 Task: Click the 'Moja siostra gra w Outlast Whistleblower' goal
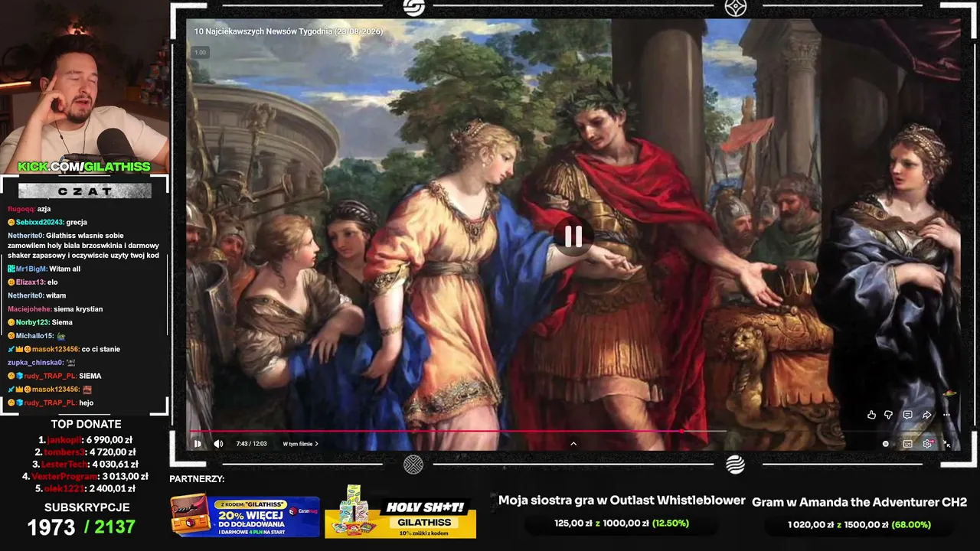tap(622, 500)
